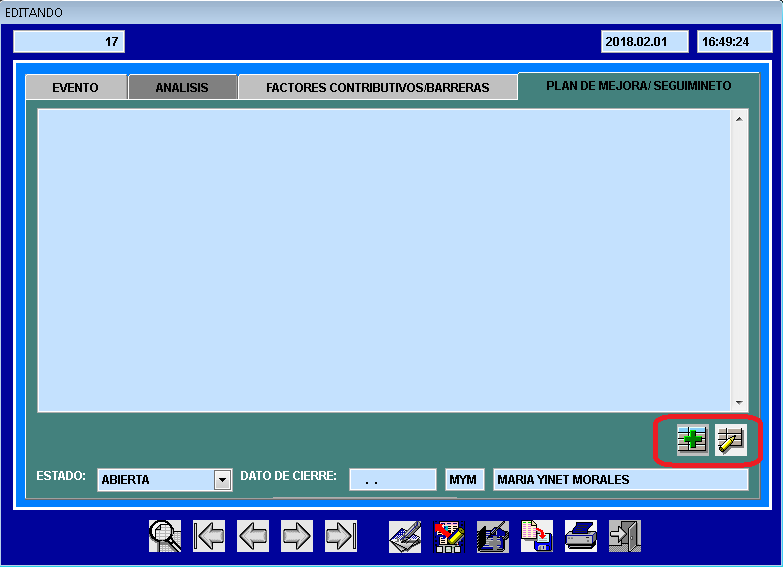Click the MYM initials field

(x=464, y=480)
